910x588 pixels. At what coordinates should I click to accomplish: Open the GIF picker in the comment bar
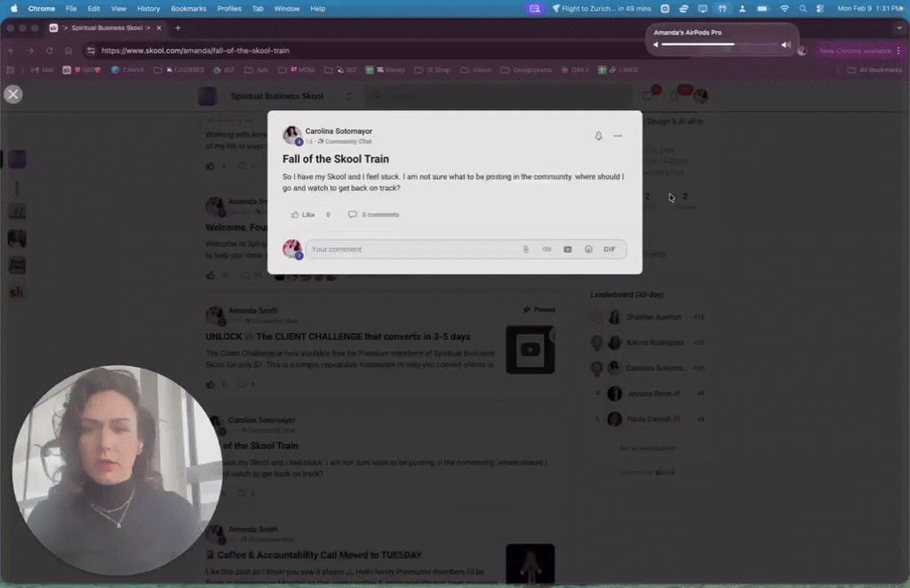pyautogui.click(x=609, y=249)
